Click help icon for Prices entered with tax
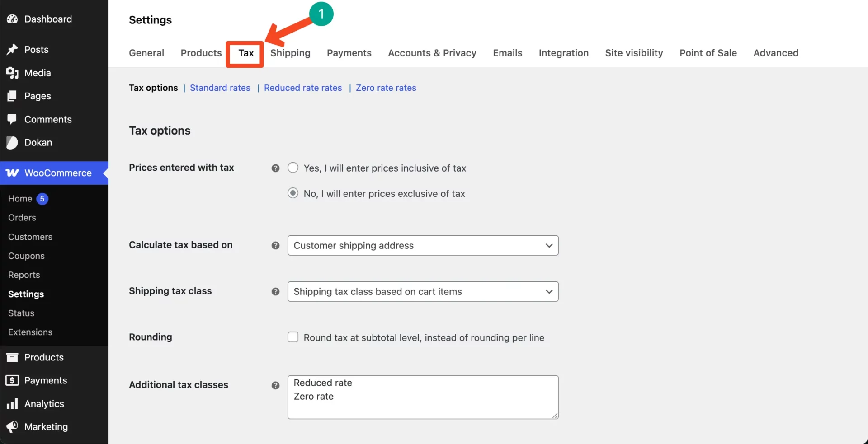Screen dimensions: 868x444 point(275,168)
